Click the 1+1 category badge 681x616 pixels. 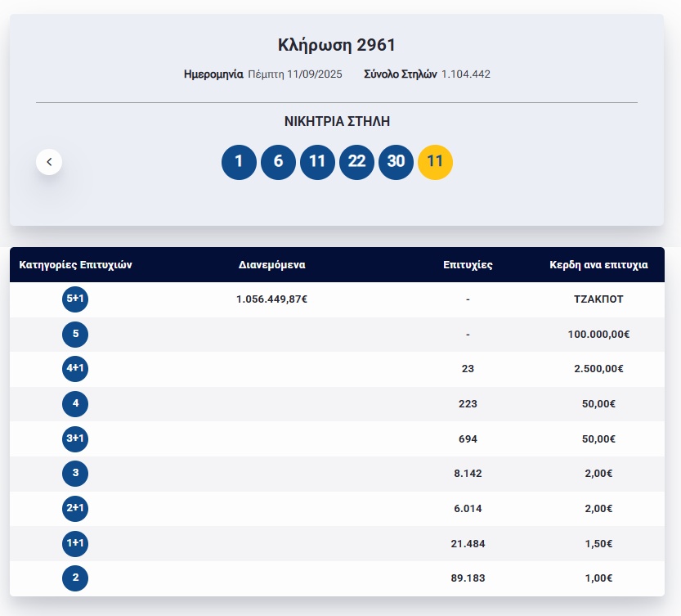75,543
